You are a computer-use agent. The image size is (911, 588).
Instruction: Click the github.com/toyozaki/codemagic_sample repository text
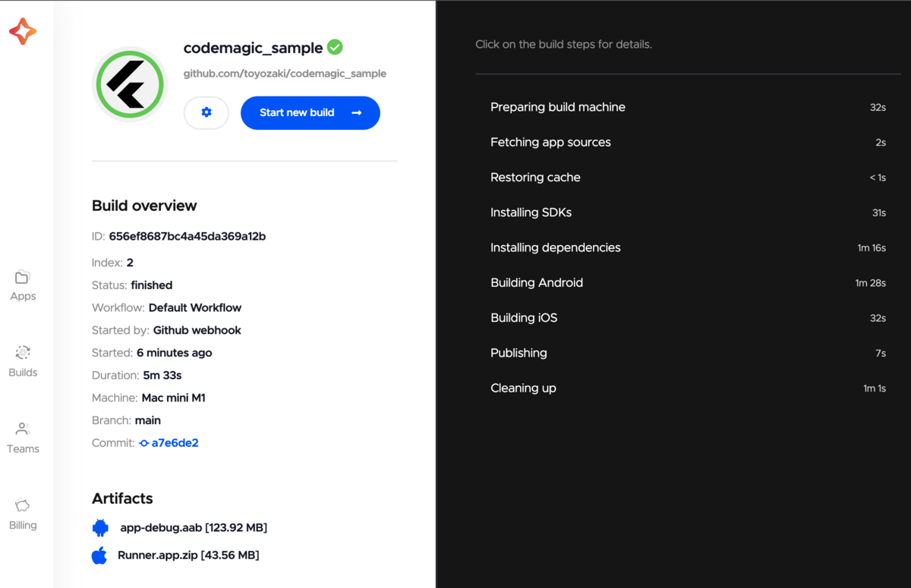(284, 74)
